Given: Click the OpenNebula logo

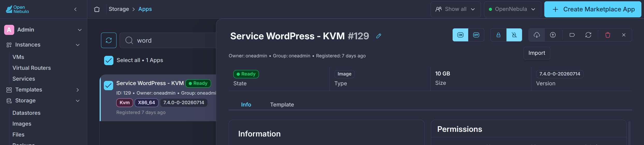Looking at the screenshot, I should pyautogui.click(x=17, y=9).
